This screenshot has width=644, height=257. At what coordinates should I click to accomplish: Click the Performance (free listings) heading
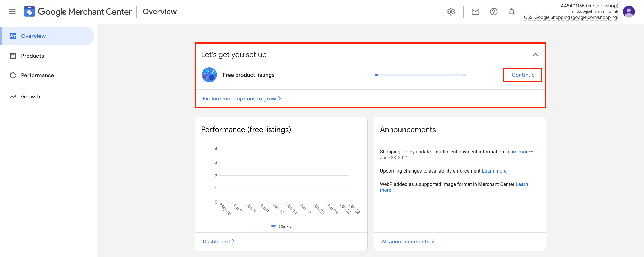[x=246, y=130]
